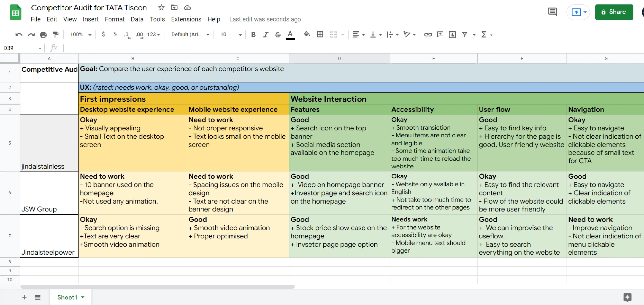Open the Edit menu
The height and width of the screenshot is (305, 644).
pos(52,19)
